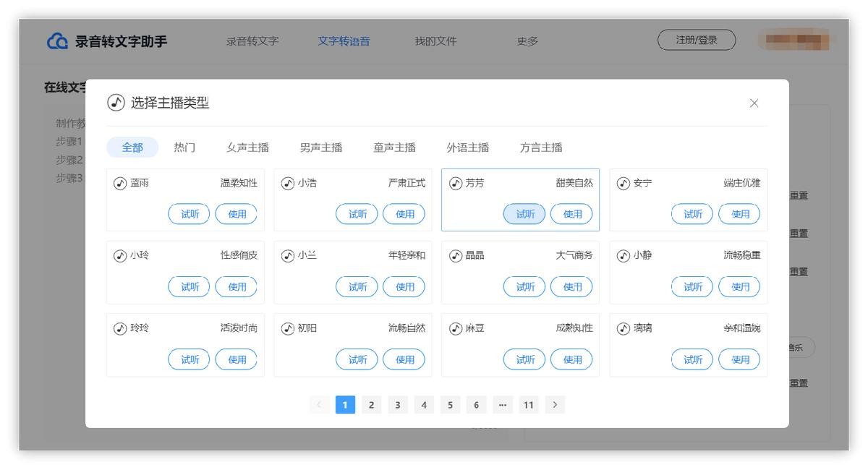Jump to page 3 of anchors

click(x=397, y=405)
